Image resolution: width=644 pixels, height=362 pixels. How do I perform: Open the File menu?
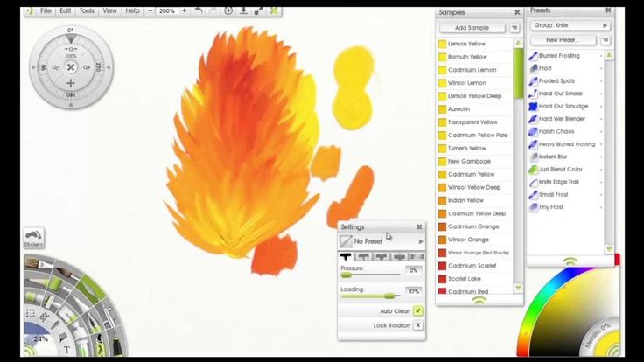coord(45,11)
